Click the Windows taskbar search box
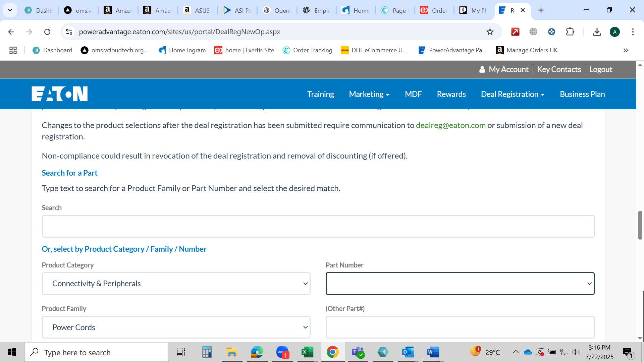 pos(97,352)
